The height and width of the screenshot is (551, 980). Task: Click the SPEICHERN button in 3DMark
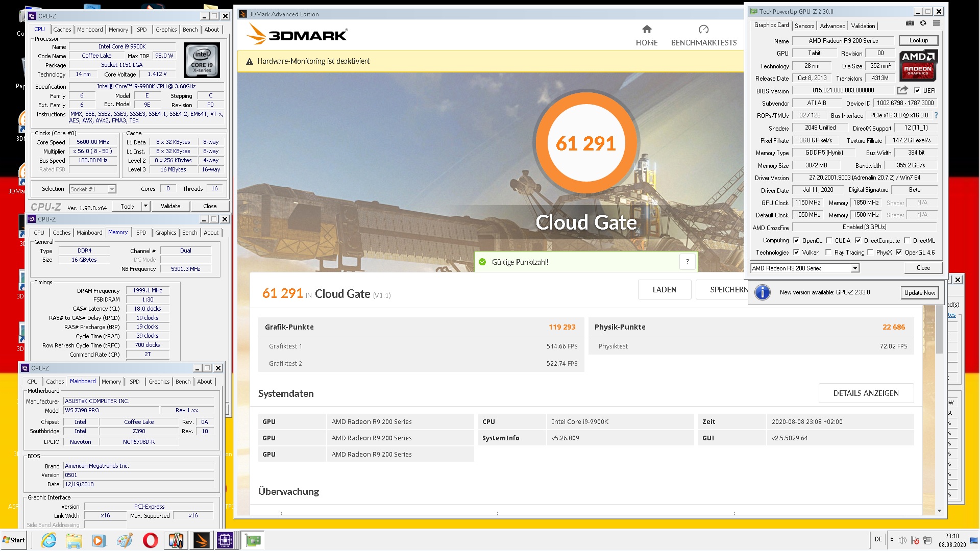pyautogui.click(x=721, y=289)
